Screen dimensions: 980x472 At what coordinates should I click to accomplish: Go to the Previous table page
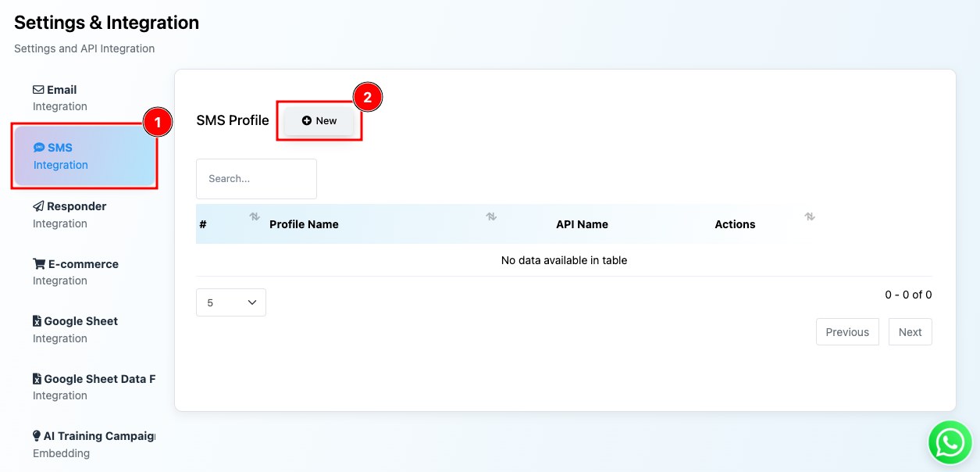847,332
